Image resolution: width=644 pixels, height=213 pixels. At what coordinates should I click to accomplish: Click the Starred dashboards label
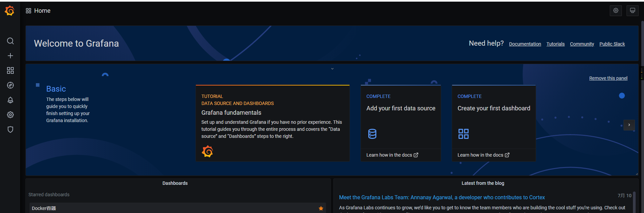[49, 195]
